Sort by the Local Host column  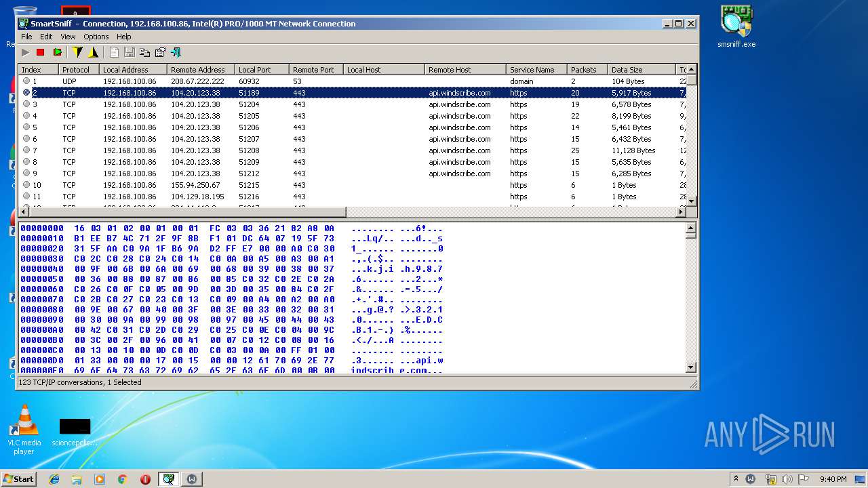click(384, 70)
